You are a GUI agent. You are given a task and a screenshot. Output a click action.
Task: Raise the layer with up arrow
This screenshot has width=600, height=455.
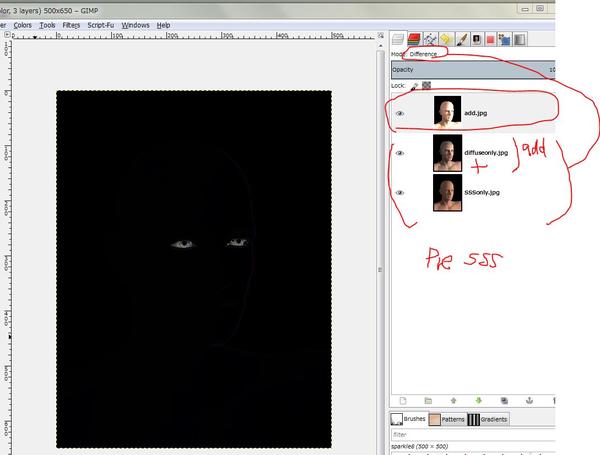(453, 401)
